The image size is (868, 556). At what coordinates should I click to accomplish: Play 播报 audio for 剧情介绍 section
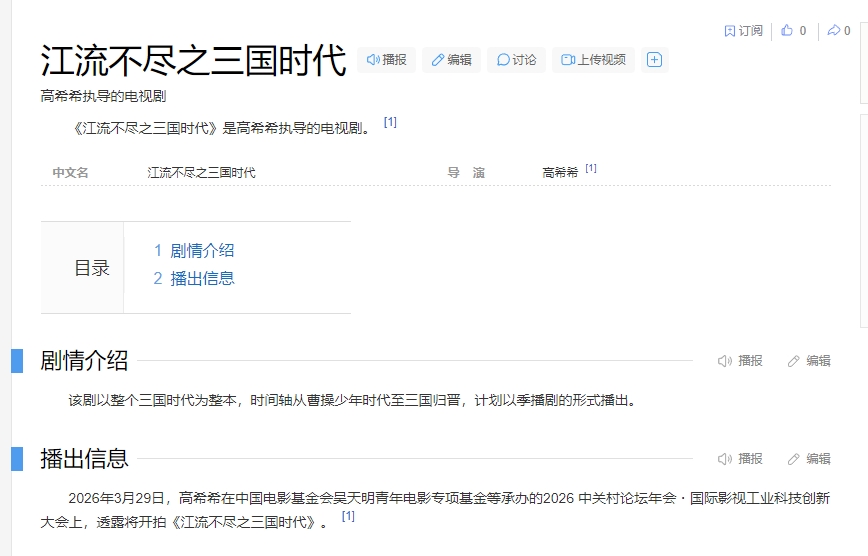(x=740, y=361)
